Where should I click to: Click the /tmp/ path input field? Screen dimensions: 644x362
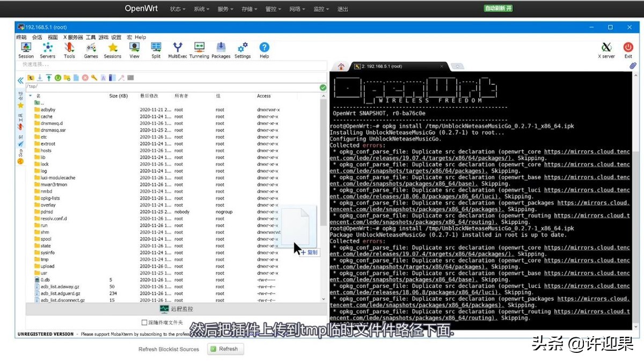click(172, 86)
